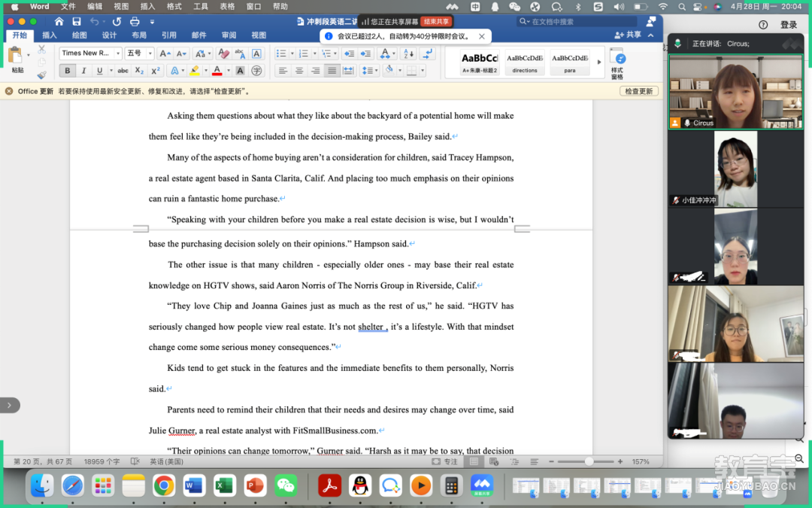Open the borders dropdown arrow
The image size is (812, 508).
tap(423, 71)
